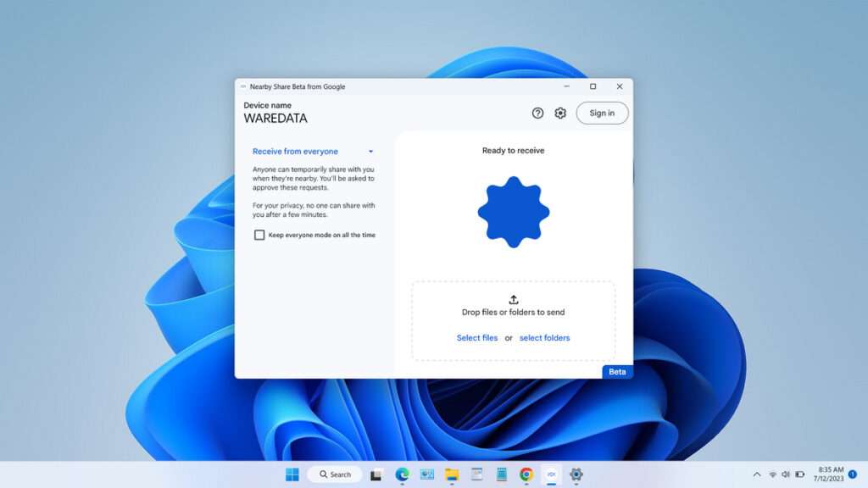Click the Beta badge
The width and height of the screenshot is (868, 488).
coord(617,372)
